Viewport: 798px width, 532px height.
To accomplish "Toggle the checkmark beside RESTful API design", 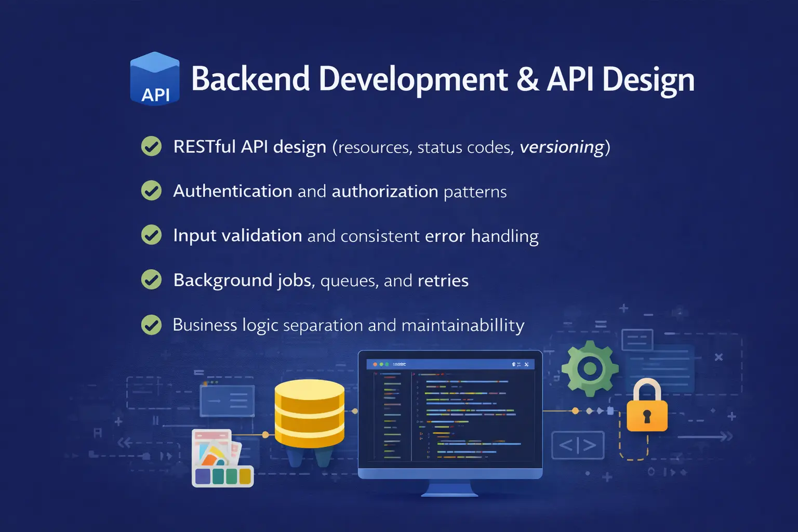I will pos(151,147).
